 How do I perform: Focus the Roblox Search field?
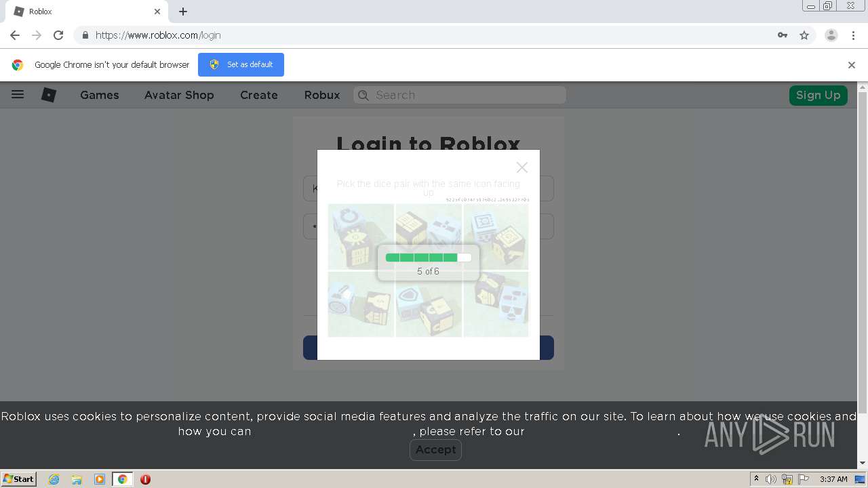click(x=460, y=95)
